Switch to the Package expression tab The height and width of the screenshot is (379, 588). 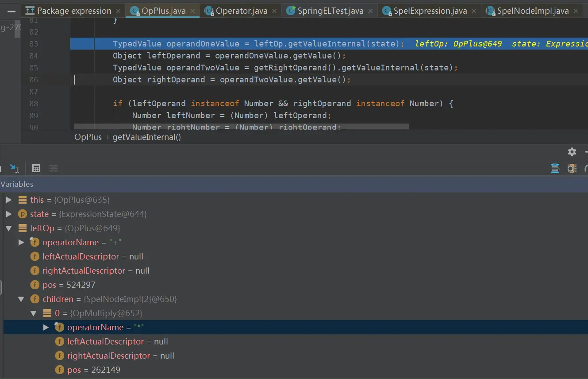(74, 11)
